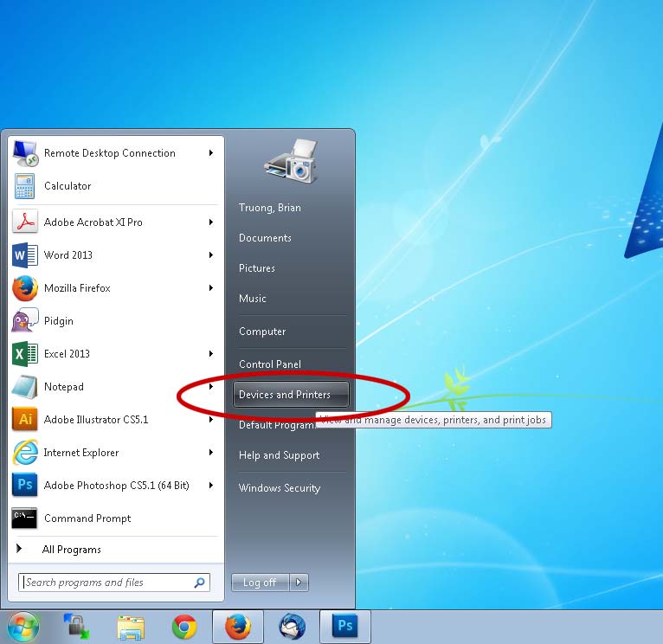Open Help and Support

279,455
